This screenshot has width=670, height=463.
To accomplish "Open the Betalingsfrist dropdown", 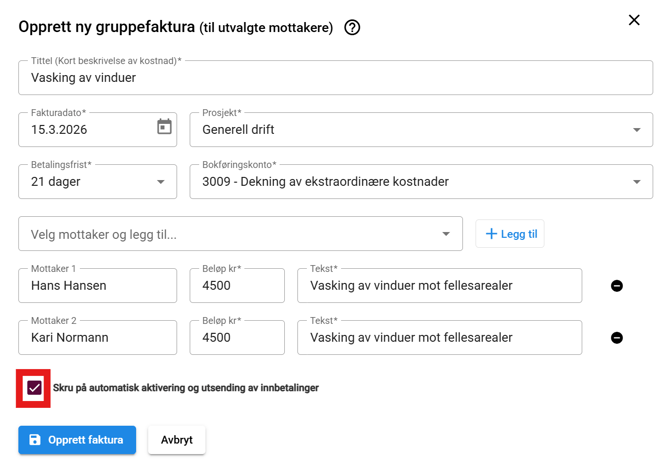I will 160,182.
